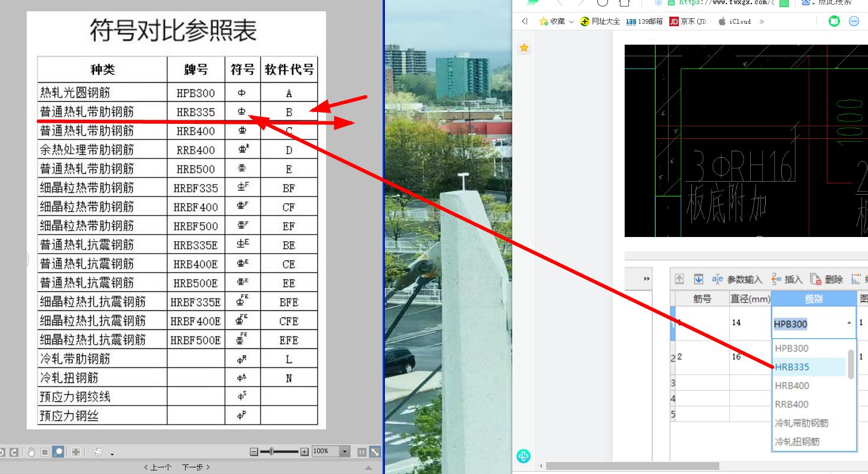Open the 收藏 favorites bookmark
The height and width of the screenshot is (474, 868).
[552, 21]
